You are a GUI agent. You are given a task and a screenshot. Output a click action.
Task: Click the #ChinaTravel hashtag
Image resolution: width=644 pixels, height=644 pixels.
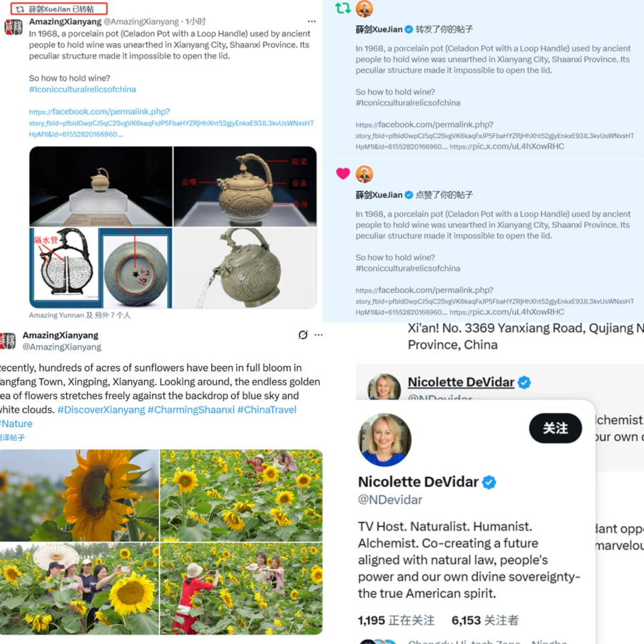(x=267, y=409)
